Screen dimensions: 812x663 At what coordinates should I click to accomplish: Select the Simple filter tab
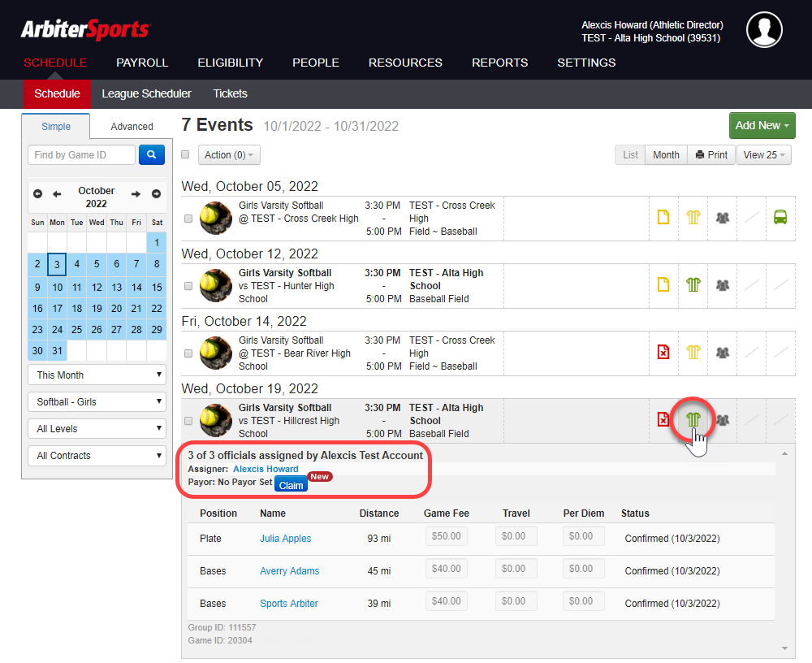(56, 127)
